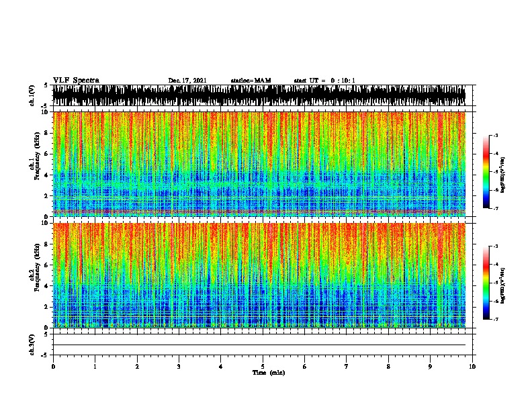
Task: Click the "6" tick on ch.1 frequency axis
Action: 47,154
